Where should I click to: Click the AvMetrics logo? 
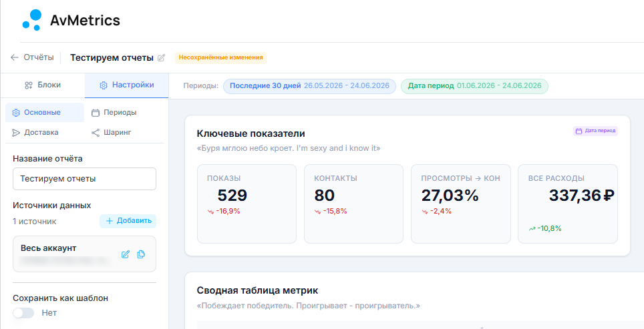(x=71, y=20)
